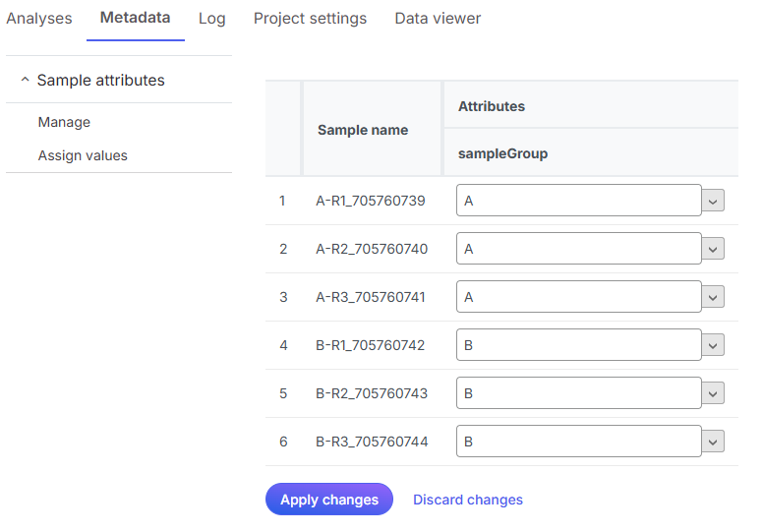This screenshot has height=532, width=763.
Task: Open the Data viewer tab
Action: click(438, 19)
